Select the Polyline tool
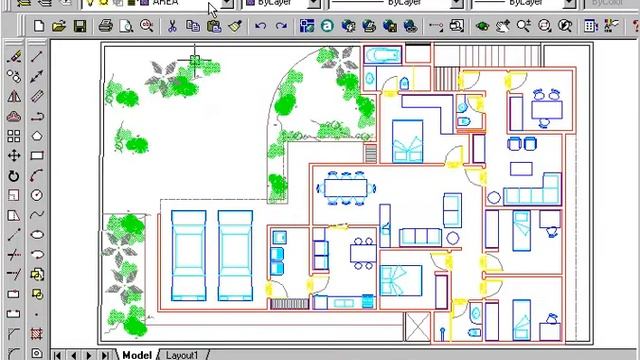This screenshot has width=640, height=360. click(37, 116)
